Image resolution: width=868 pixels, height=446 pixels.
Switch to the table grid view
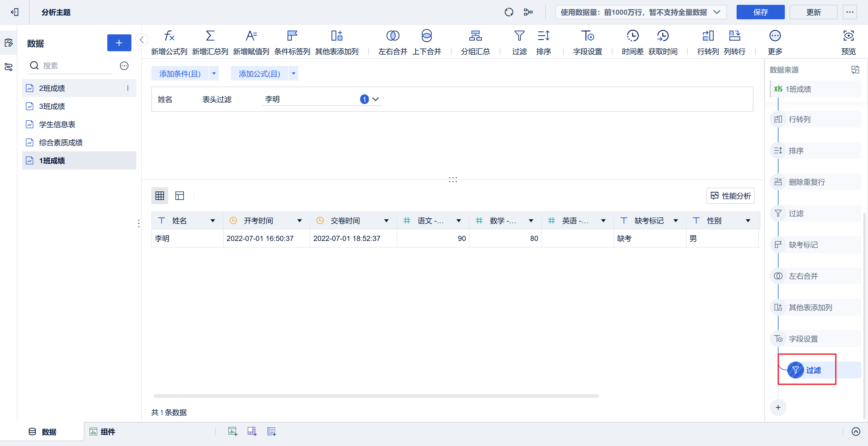pyautogui.click(x=160, y=196)
